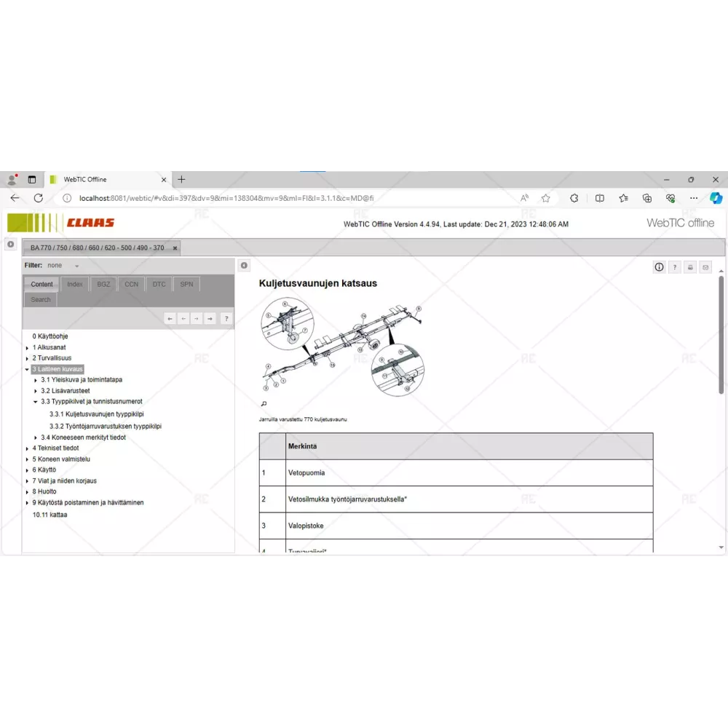Click the document's vertical scrollbar thumb
Screen dimensions: 728x728
(x=721, y=335)
